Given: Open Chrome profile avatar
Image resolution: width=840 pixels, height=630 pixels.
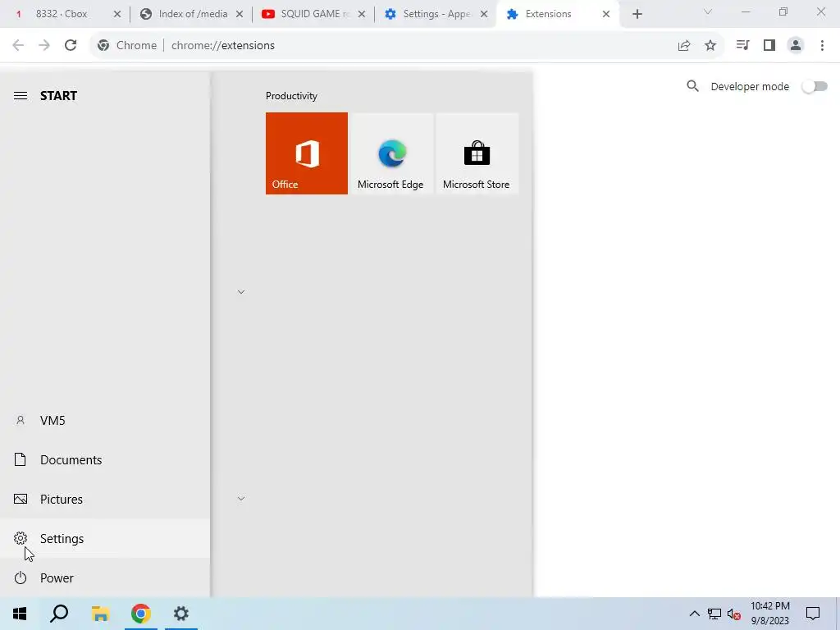Looking at the screenshot, I should point(796,46).
